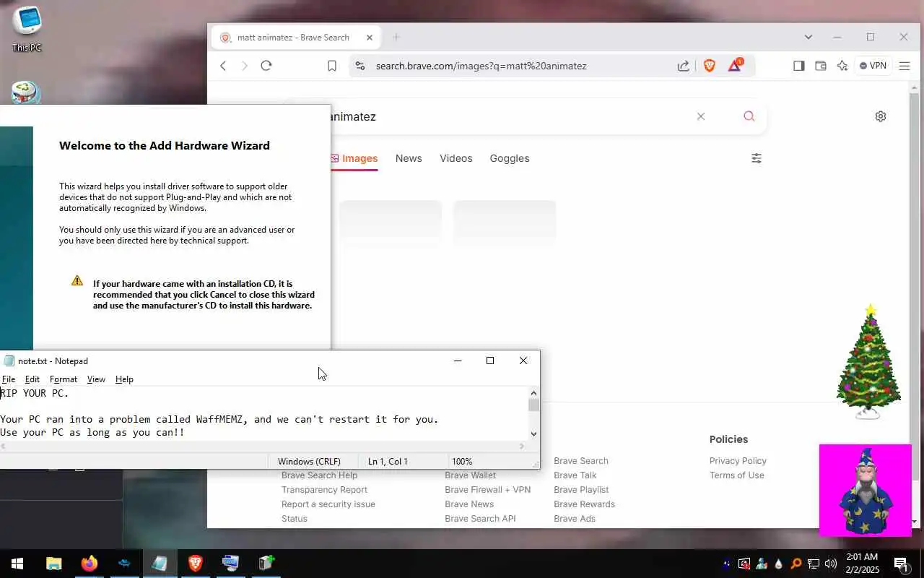Open volume control in system tray
924x578 pixels.
[830, 564]
